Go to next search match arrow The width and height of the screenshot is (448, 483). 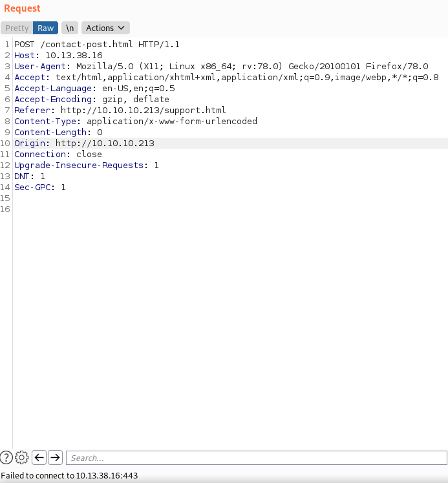(55, 457)
